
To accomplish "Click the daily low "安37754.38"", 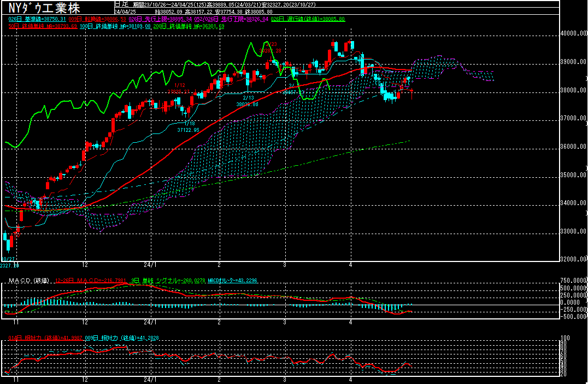I will [x=229, y=11].
